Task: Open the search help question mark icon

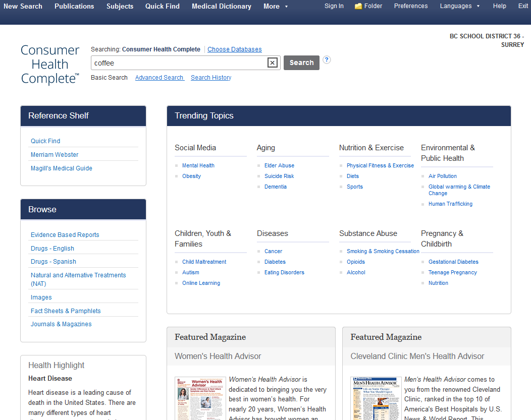Action: point(327,60)
